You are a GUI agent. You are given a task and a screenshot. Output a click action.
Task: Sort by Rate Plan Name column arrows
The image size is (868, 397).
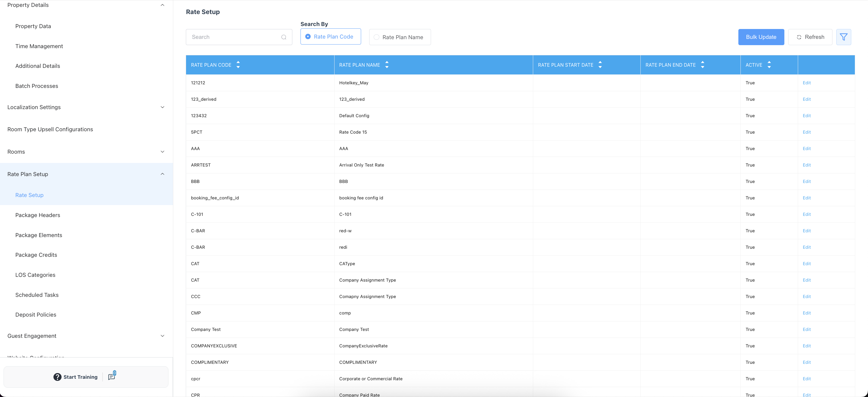(387, 65)
